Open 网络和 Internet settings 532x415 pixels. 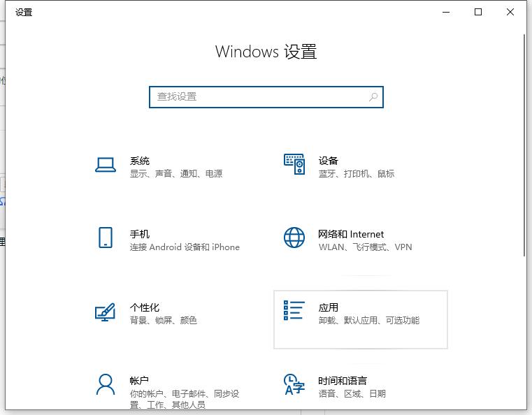tap(360, 240)
